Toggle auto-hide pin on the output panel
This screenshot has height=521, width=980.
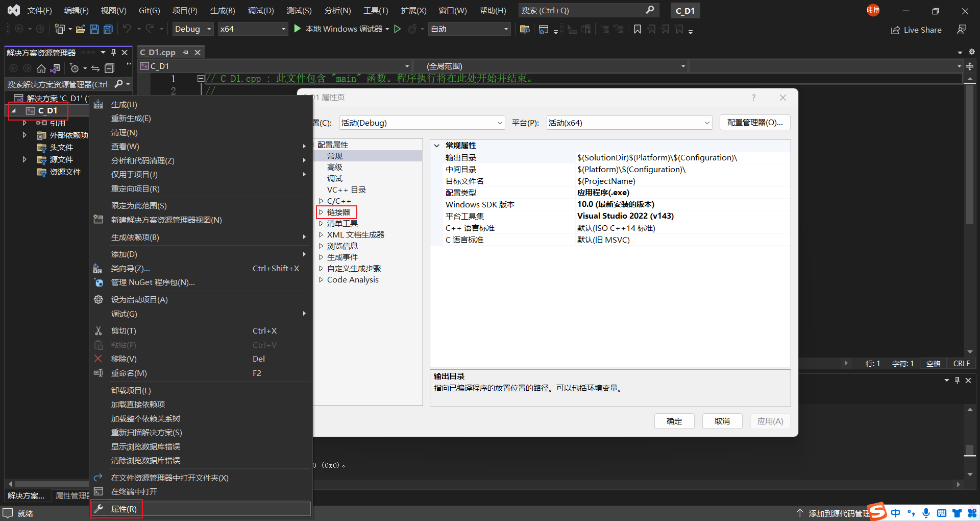[x=957, y=381]
